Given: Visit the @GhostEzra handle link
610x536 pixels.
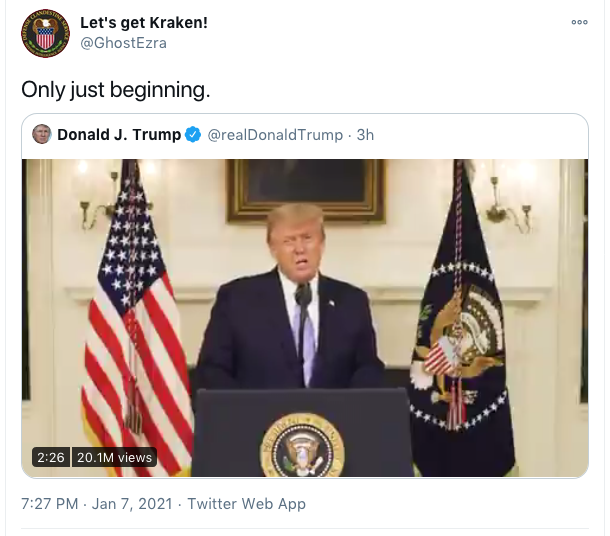Looking at the screenshot, I should click(x=123, y=43).
